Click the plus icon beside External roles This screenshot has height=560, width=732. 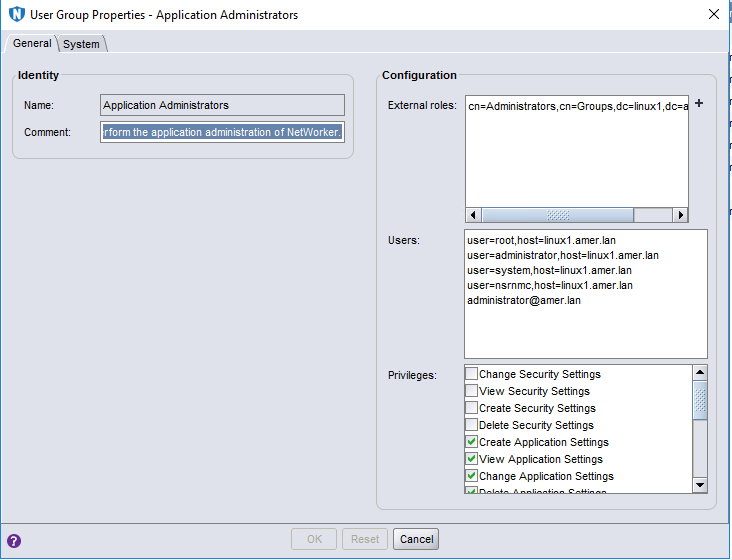[699, 103]
